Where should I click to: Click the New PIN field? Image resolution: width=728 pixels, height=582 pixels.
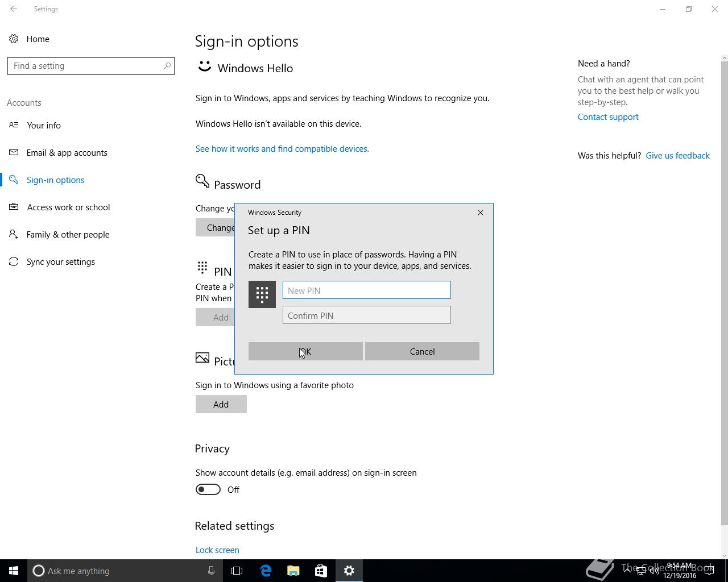[367, 290]
